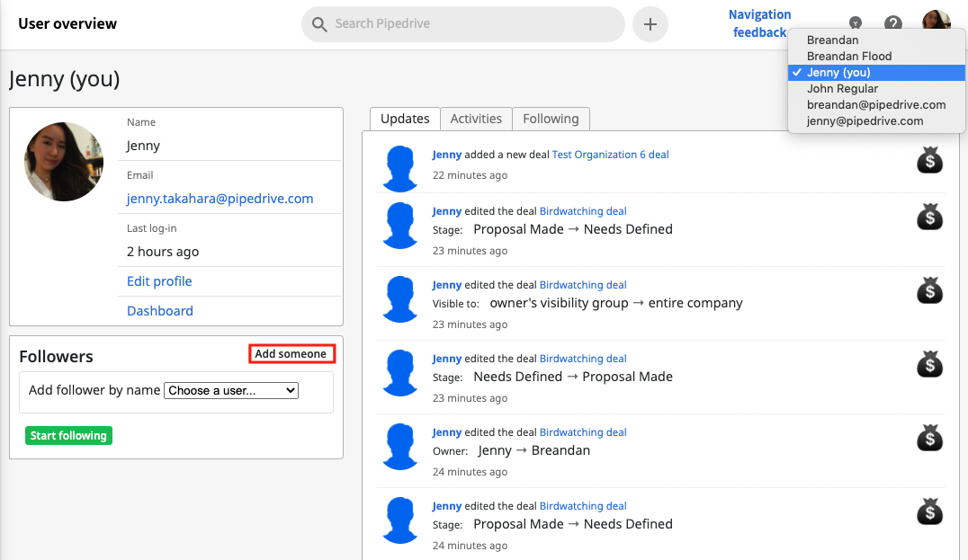Click the 'owner's visibility group → entire company' text
The height and width of the screenshot is (560, 968).
616,304
